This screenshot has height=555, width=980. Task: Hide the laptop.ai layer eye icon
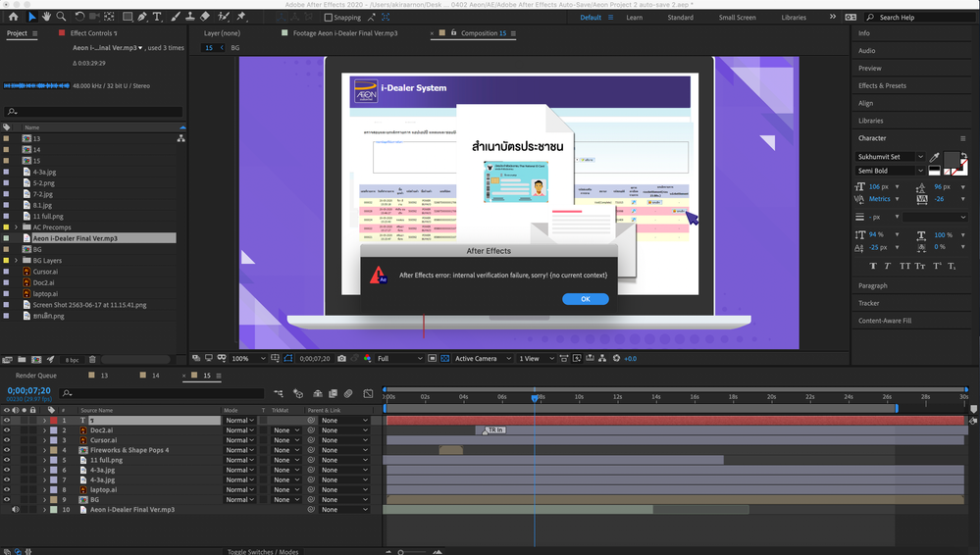7,489
